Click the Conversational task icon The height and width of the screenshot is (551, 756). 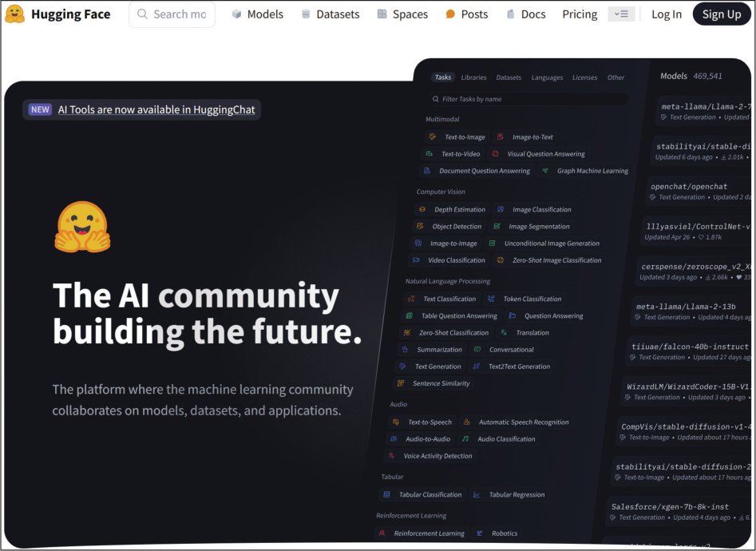pyautogui.click(x=477, y=349)
